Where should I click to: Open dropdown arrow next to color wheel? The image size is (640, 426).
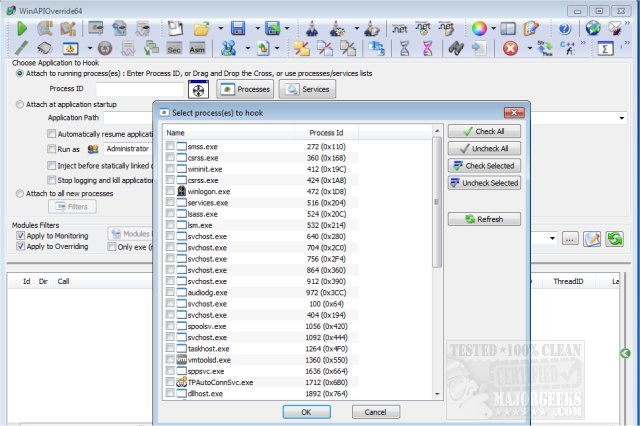(x=493, y=29)
